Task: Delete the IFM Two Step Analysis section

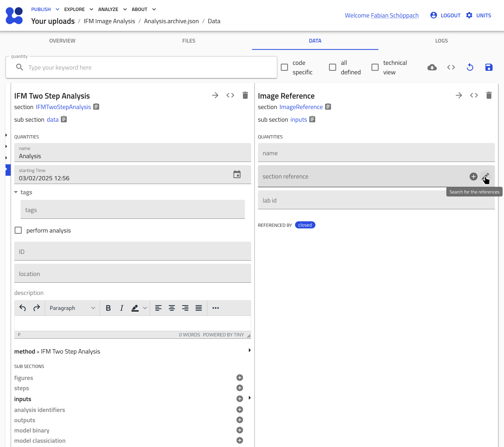Action: [245, 95]
